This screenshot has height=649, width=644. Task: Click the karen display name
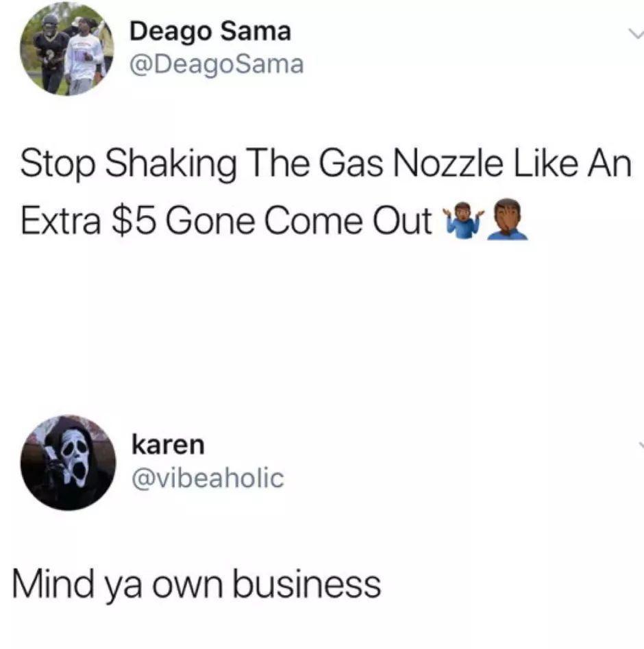(x=168, y=444)
